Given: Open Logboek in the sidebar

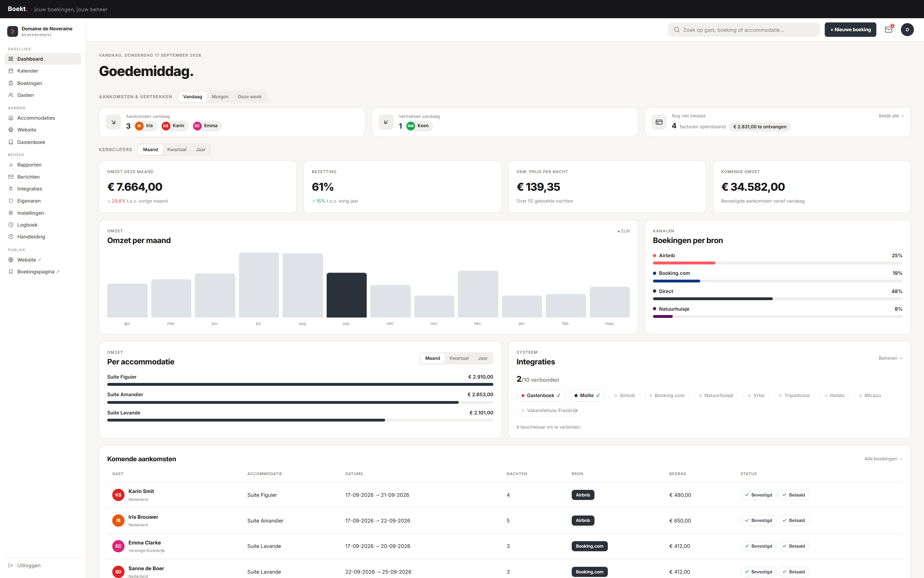Looking at the screenshot, I should point(43,225).
